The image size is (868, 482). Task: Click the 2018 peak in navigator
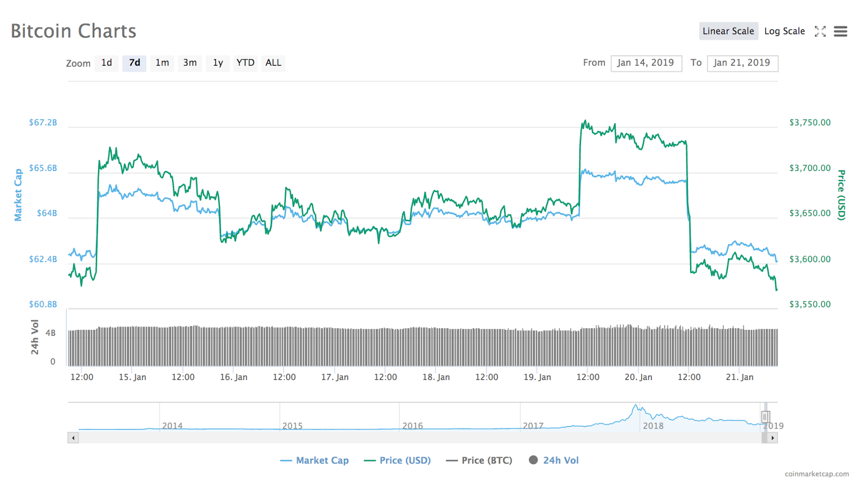635,406
